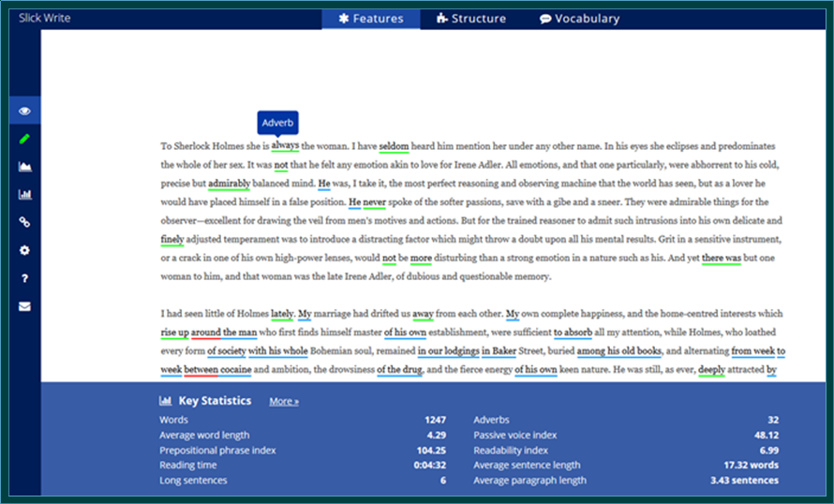Click the Prepositional phrase index label
Viewport: 834px width, 504px height.
[x=217, y=451]
